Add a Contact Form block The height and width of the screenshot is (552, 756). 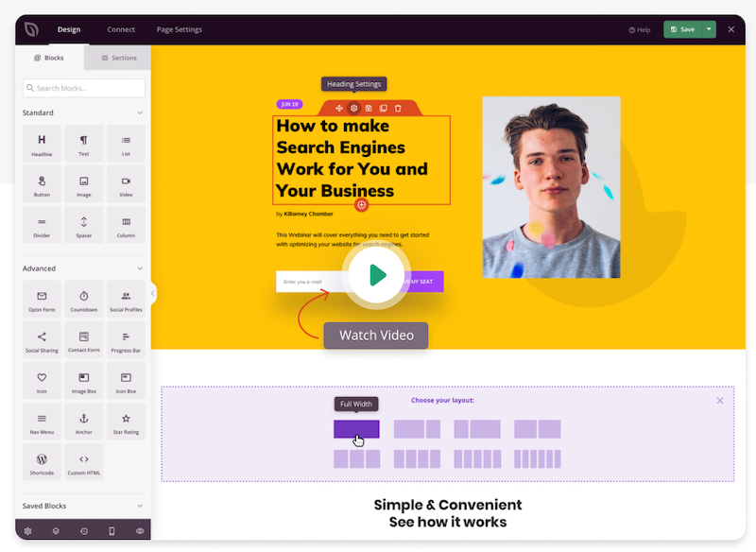84,340
